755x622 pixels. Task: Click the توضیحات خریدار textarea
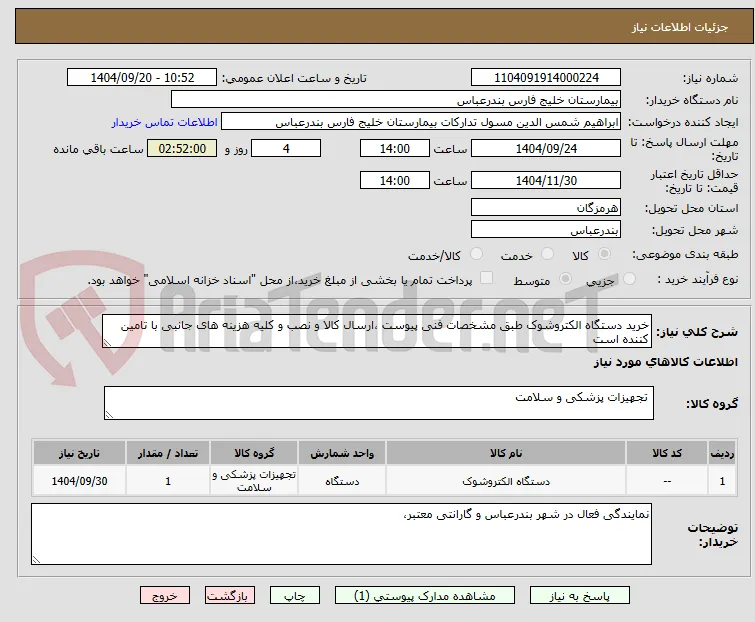[x=341, y=534]
